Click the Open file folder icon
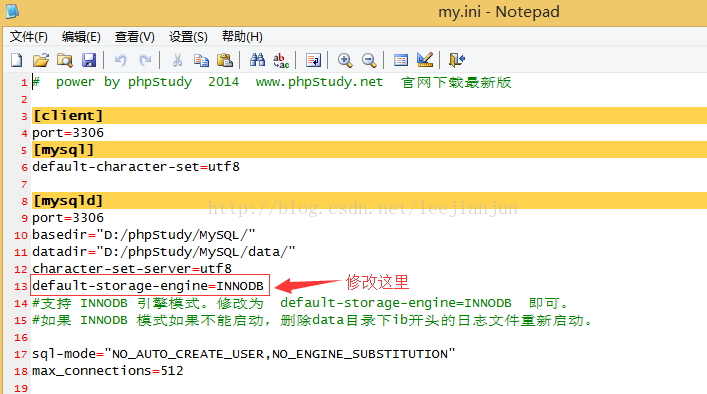 [41, 60]
